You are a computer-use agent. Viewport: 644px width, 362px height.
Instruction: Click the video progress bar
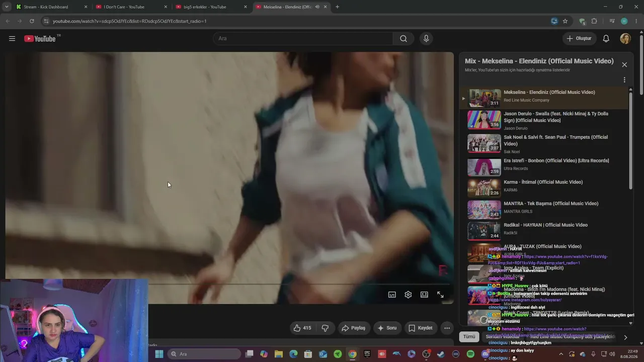(x=229, y=285)
